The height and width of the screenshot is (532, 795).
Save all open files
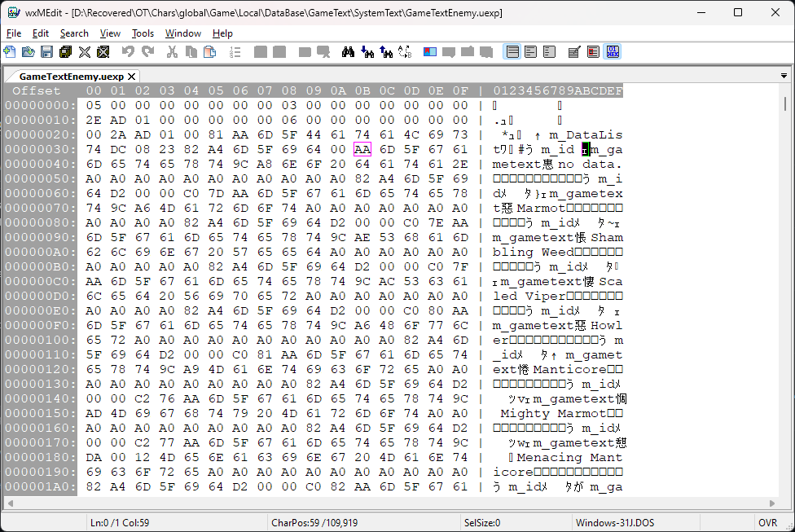66,51
